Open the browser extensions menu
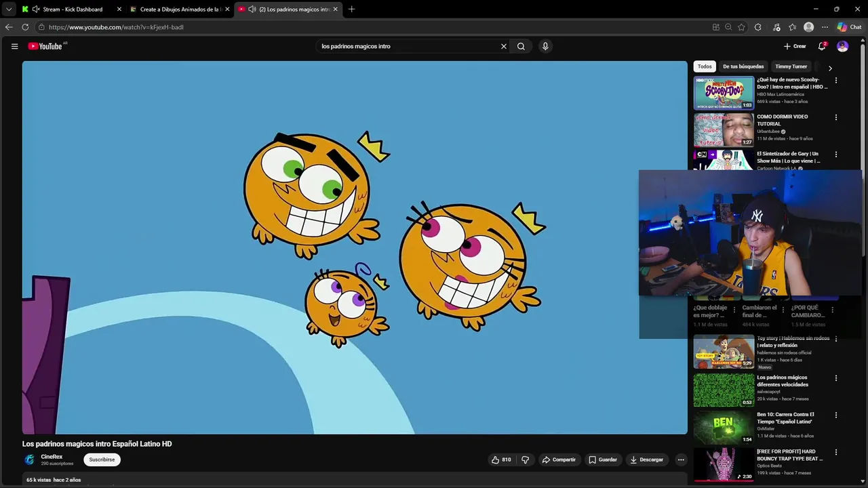 758,27
